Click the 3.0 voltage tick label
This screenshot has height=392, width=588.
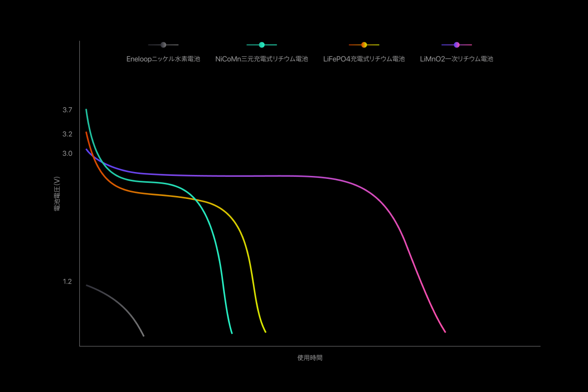click(x=68, y=153)
